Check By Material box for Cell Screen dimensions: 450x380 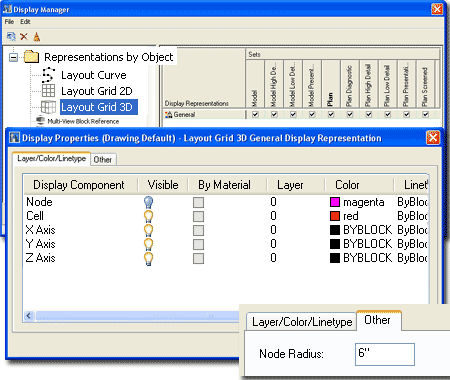198,216
